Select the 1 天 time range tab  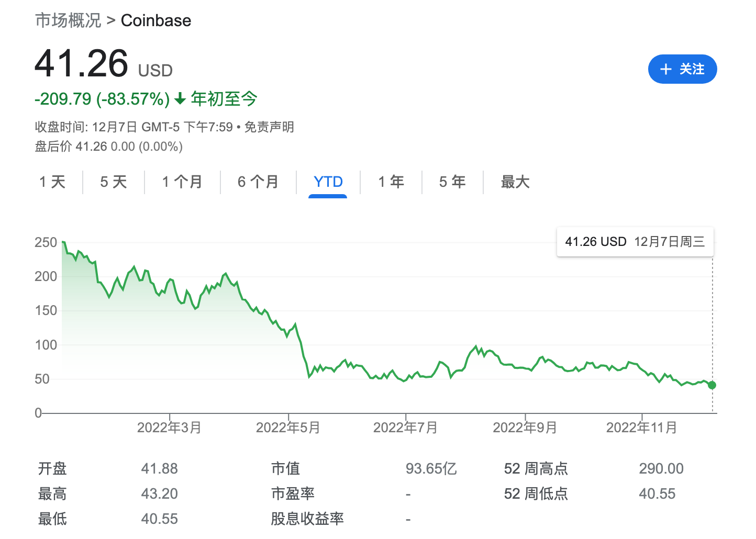tap(52, 182)
